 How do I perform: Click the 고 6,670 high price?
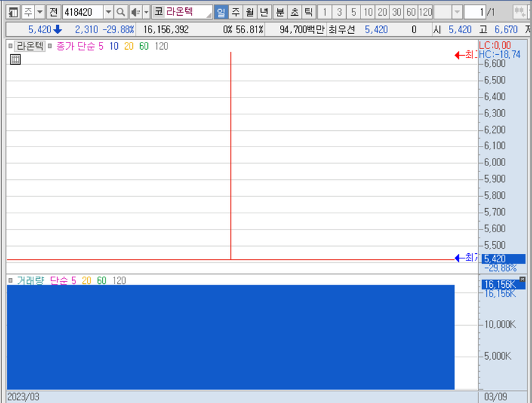[499, 29]
